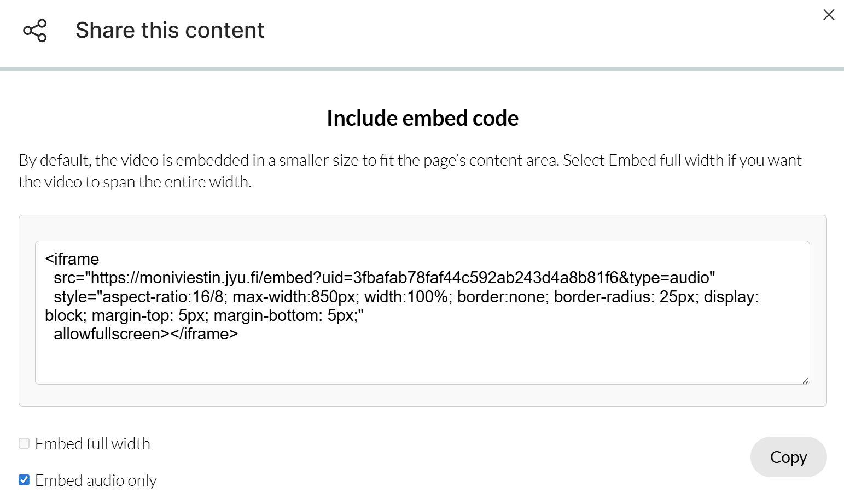Place cursor on the style aspect-ratio line
The image size is (844, 504).
point(405,297)
